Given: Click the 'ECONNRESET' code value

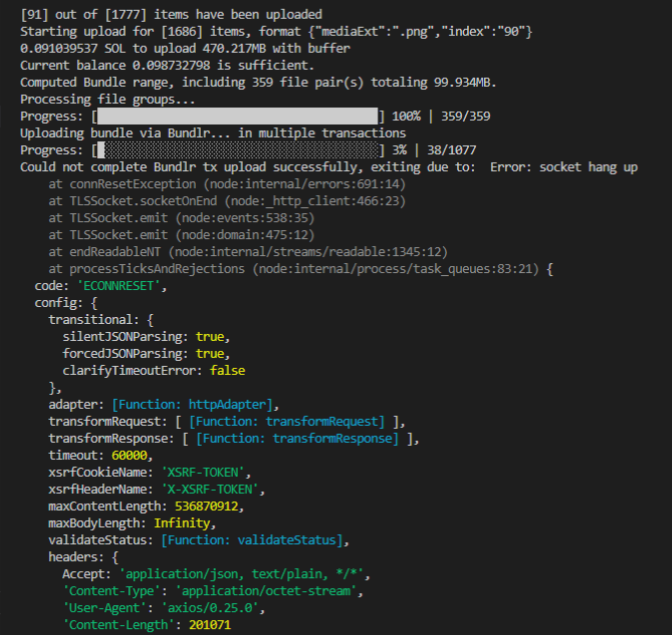Looking at the screenshot, I should [x=118, y=286].
